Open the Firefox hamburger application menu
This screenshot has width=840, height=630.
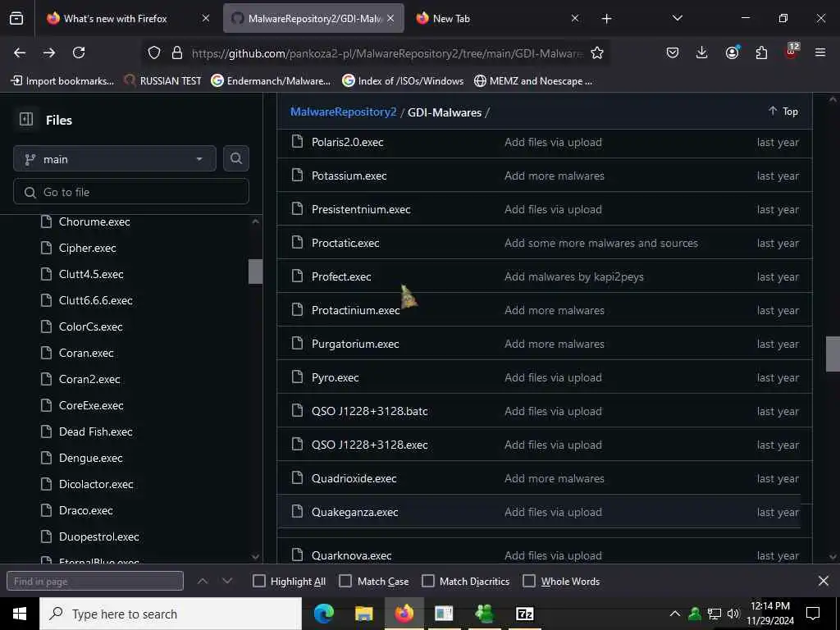pyautogui.click(x=820, y=52)
